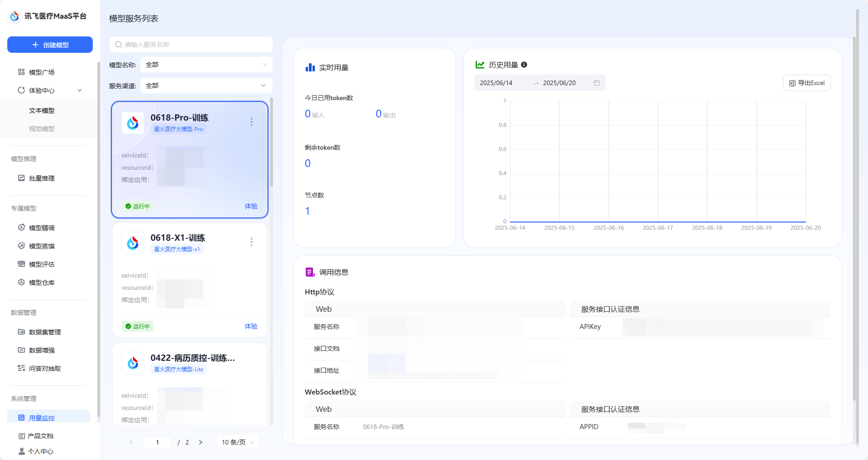Collapse the 体验中心 chevron
The width and height of the screenshot is (868, 460).
(x=80, y=90)
